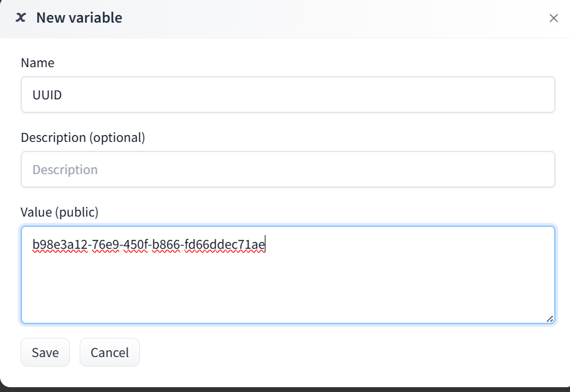Click the dark backdrop beneath the dialog
The height and width of the screenshot is (392, 570).
coord(285,389)
